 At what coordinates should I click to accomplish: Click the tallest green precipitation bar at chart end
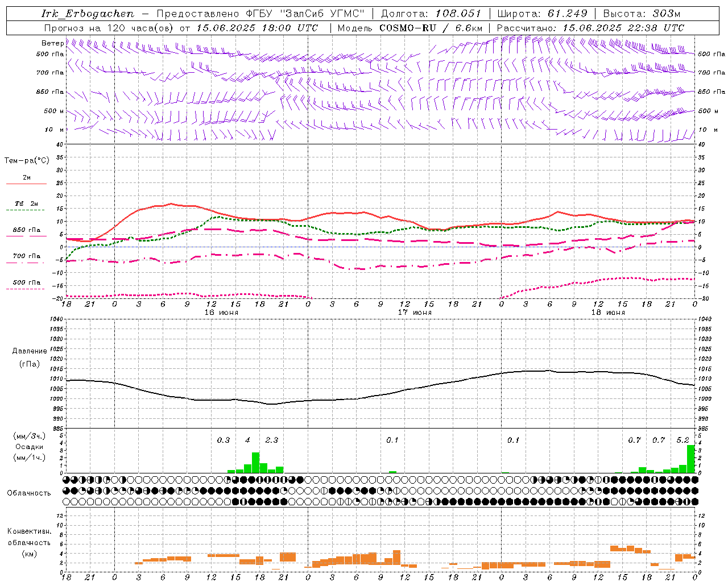(x=691, y=459)
